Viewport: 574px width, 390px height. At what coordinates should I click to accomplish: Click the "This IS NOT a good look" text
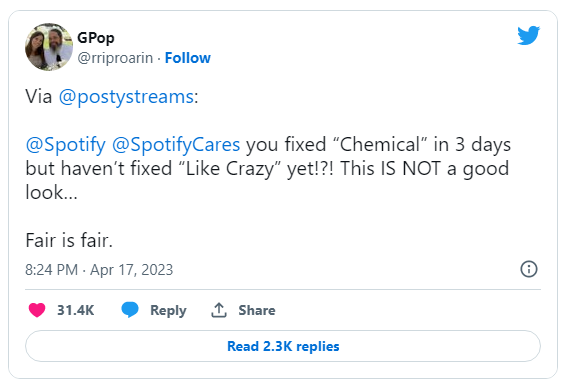[424, 168]
